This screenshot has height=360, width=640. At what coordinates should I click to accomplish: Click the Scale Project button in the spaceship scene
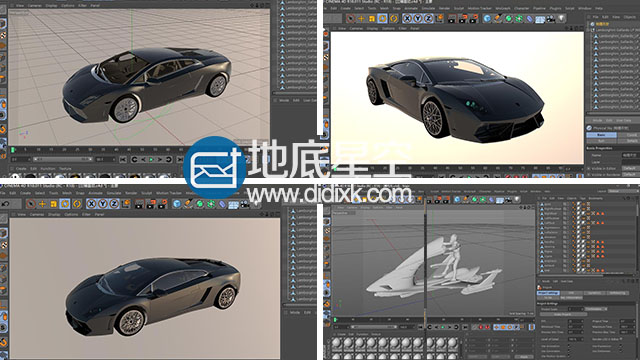coord(562,314)
